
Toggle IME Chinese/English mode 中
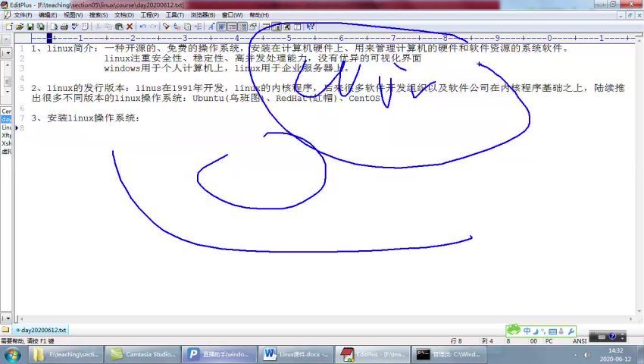[527, 331]
